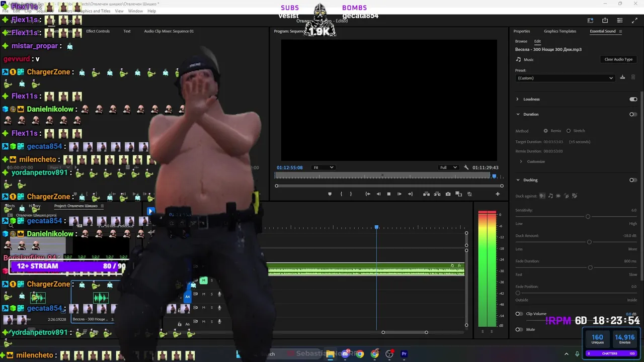Open the Full playback resolution dropdown

[448, 167]
